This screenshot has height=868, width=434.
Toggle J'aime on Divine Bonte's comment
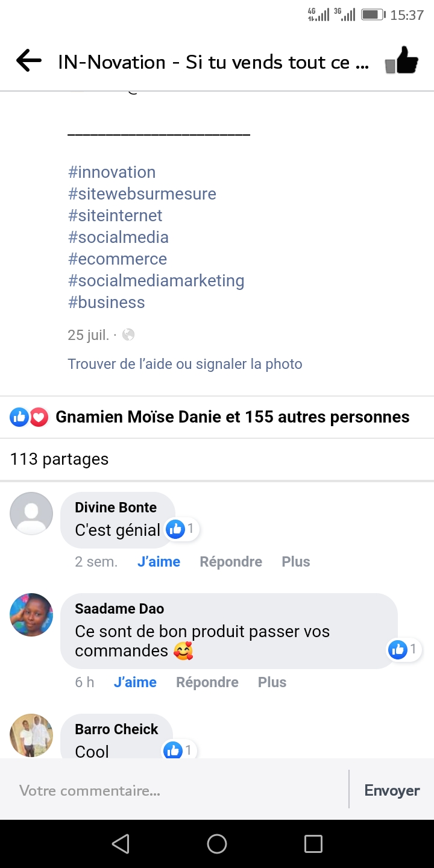click(x=159, y=562)
